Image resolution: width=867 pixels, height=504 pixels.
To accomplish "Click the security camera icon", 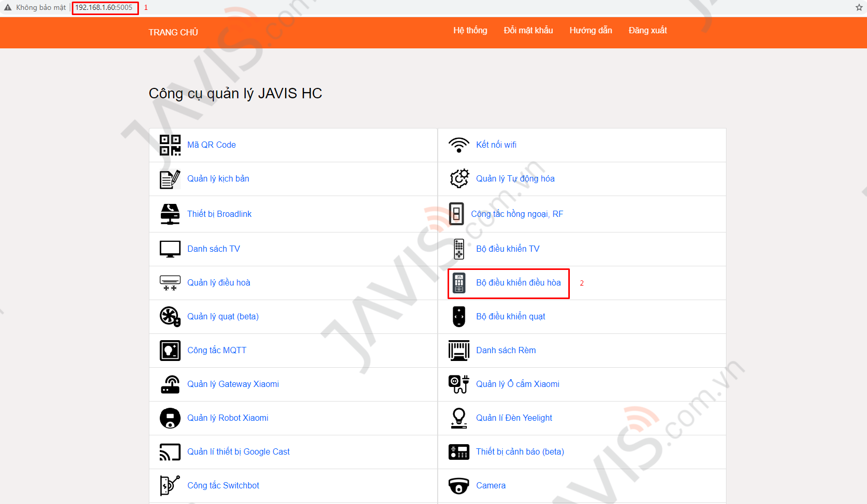I will coord(459,486).
